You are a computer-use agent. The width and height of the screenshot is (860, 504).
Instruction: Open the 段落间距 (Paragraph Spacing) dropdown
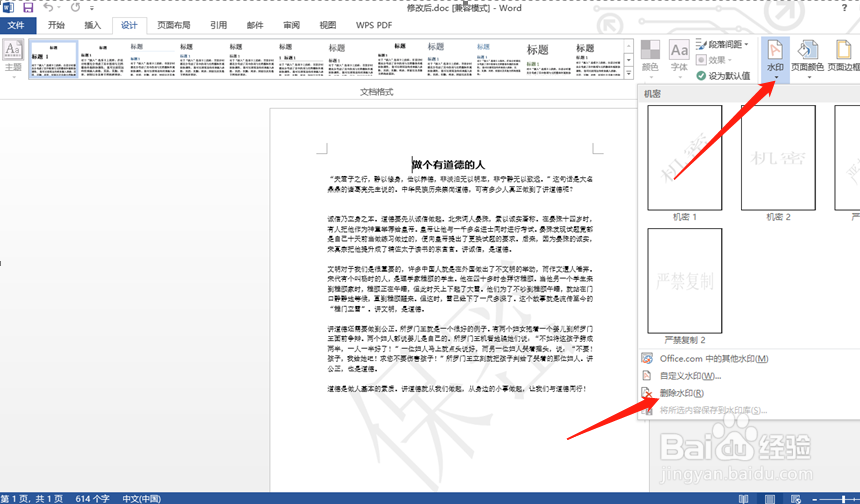pyautogui.click(x=722, y=44)
